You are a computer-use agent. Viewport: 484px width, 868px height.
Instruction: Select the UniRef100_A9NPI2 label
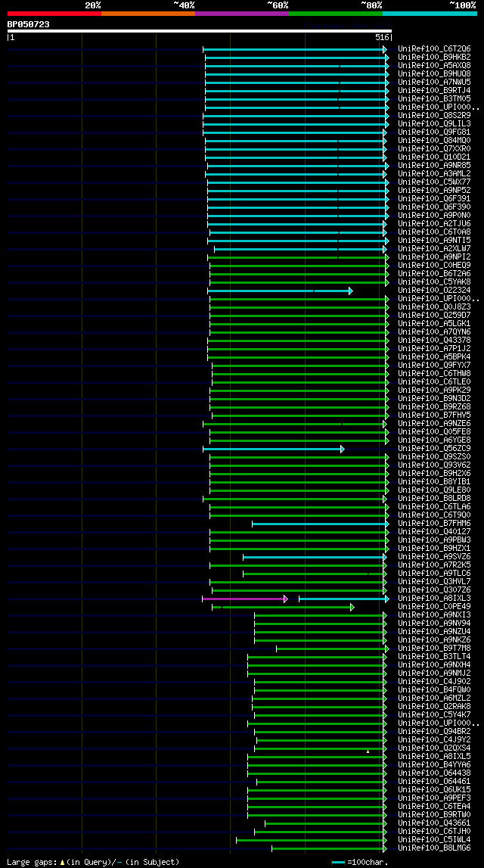pyautogui.click(x=434, y=257)
